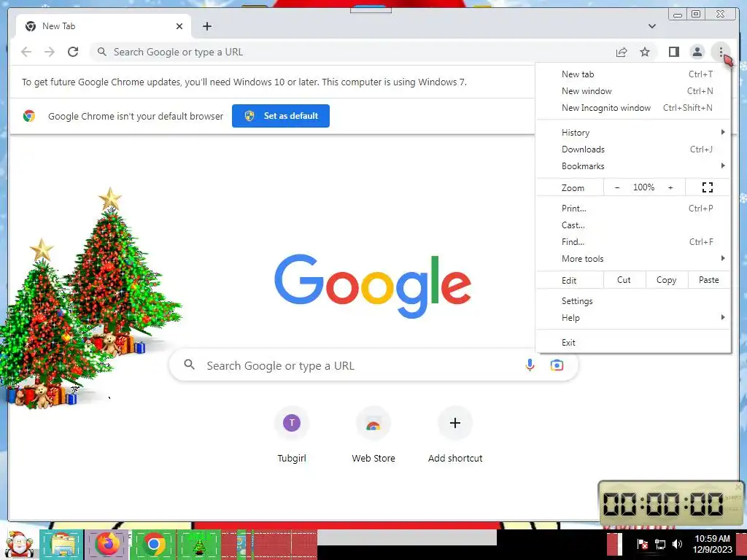Click the 100% zoom level value
747x560 pixels.
pos(643,187)
